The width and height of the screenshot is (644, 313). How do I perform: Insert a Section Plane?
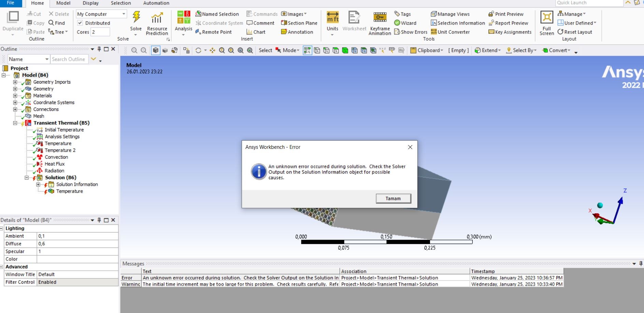point(299,23)
